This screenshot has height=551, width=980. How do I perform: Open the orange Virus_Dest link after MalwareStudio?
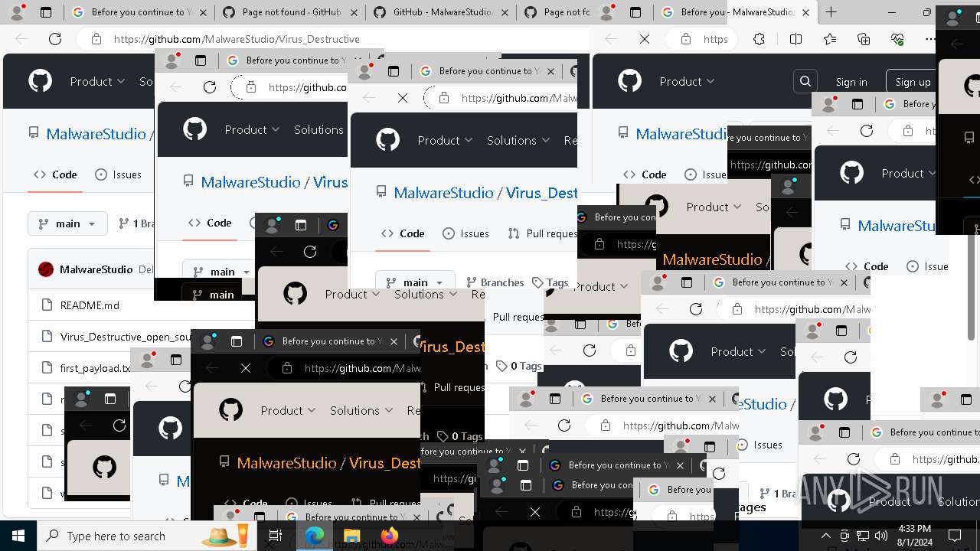tap(384, 463)
